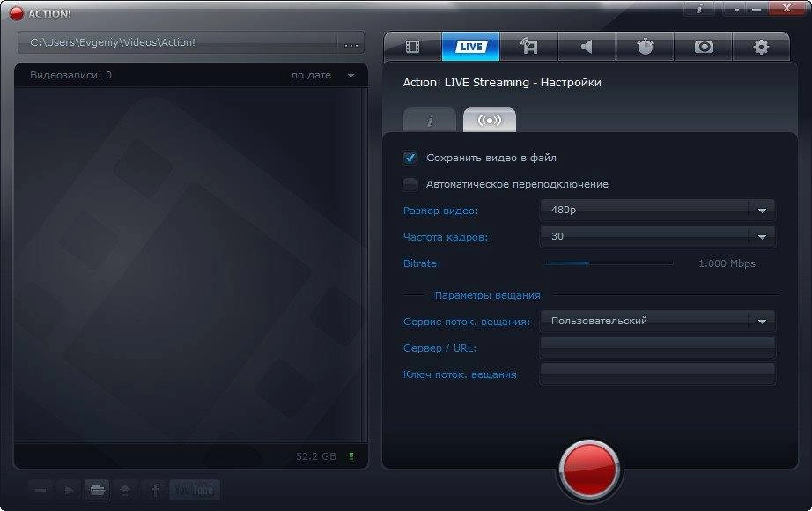Expand the Частота кадров 30 dropdown
Screen dimensions: 812x511
[657, 236]
